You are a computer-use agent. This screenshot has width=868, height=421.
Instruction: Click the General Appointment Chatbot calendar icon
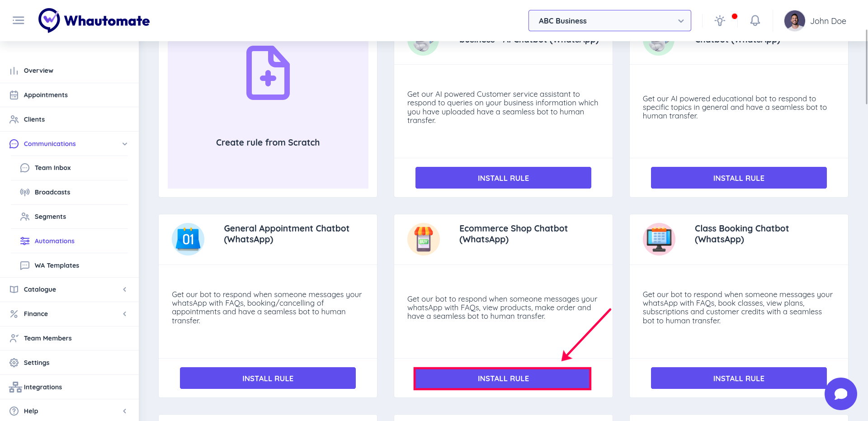click(188, 239)
